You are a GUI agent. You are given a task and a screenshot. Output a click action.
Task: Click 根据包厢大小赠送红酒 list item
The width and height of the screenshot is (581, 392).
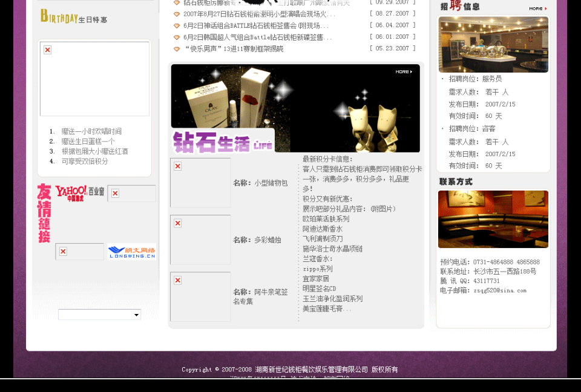coord(95,151)
